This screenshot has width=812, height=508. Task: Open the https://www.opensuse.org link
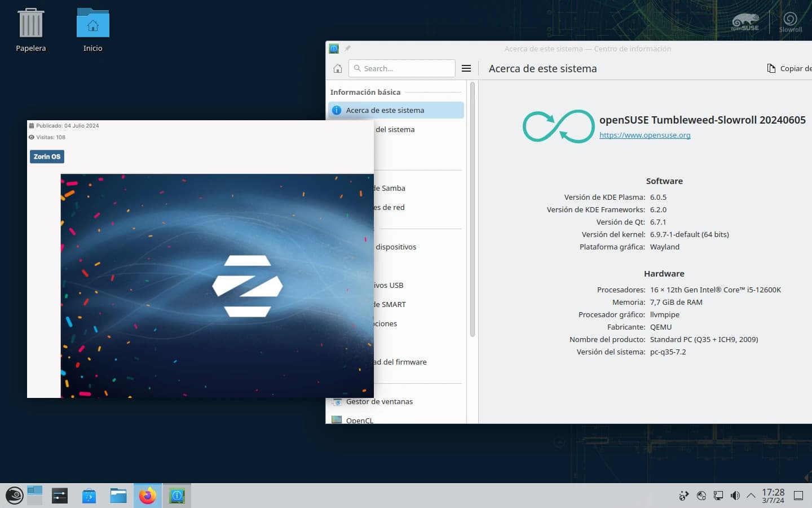(645, 135)
